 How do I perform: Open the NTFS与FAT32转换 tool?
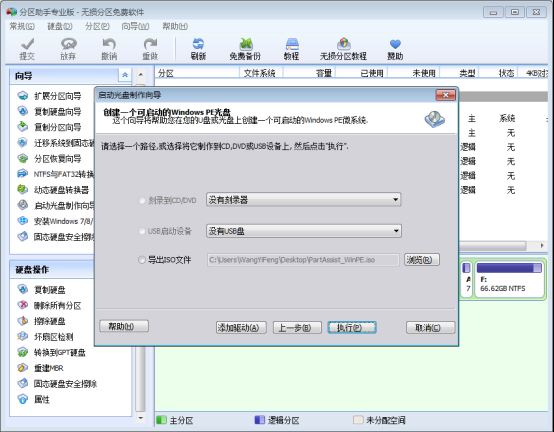pos(56,174)
